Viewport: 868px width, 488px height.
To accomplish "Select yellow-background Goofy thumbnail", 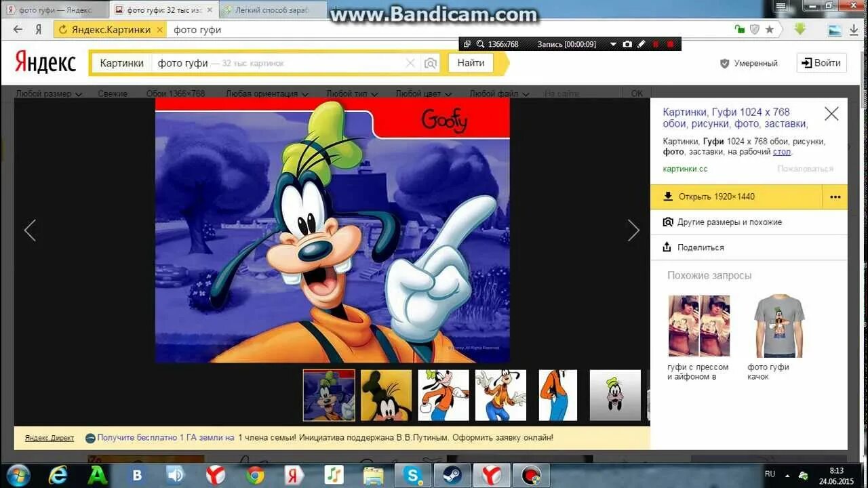I will (386, 395).
